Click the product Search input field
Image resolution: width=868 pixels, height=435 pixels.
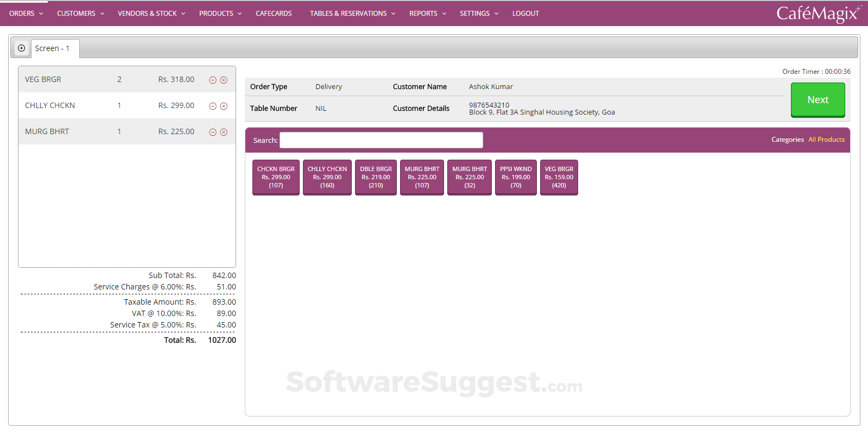pos(381,140)
